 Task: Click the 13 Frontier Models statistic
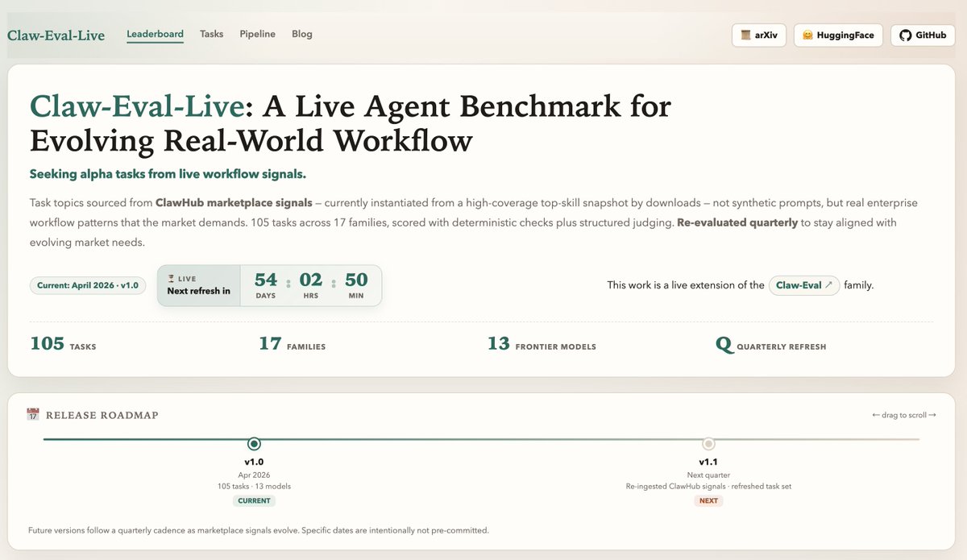[542, 344]
